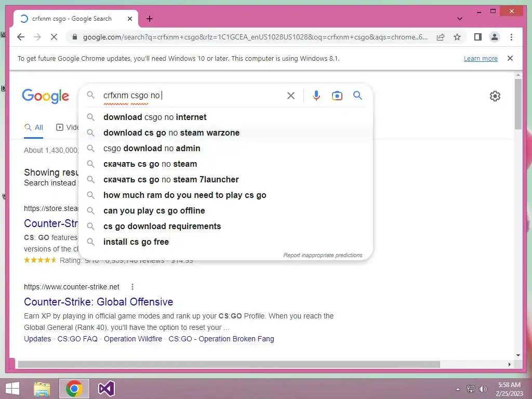Image resolution: width=532 pixels, height=399 pixels.
Task: Click Chrome icon in the taskbar
Action: 74,389
